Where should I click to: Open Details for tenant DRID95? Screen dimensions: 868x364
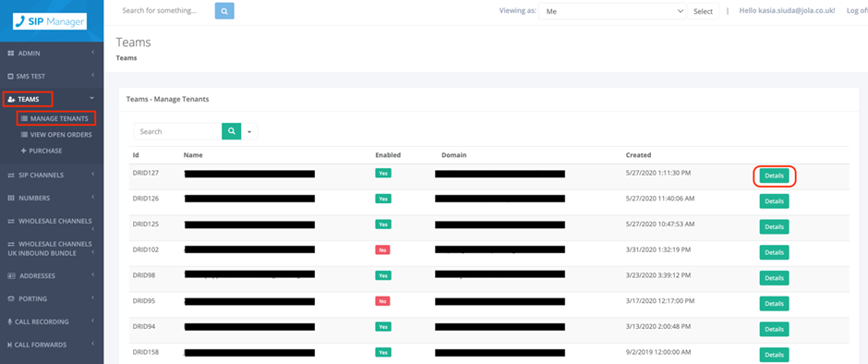click(x=774, y=304)
